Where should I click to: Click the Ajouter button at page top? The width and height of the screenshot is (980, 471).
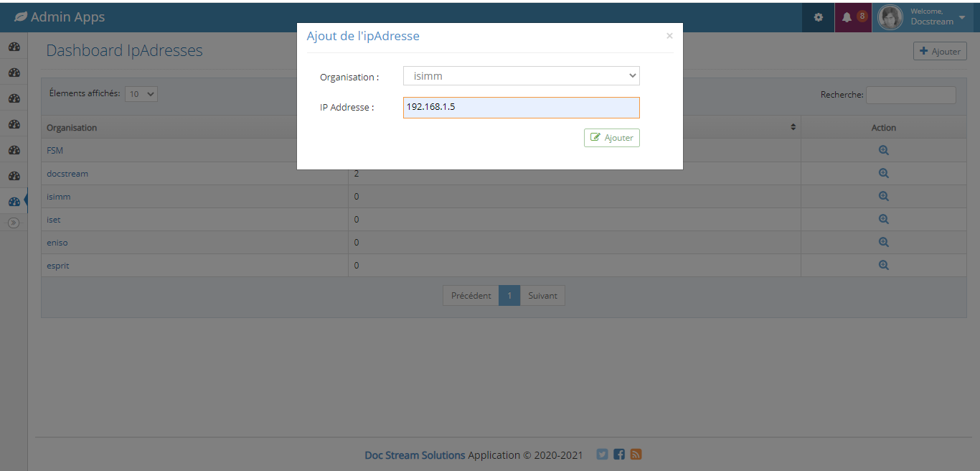[x=940, y=52]
